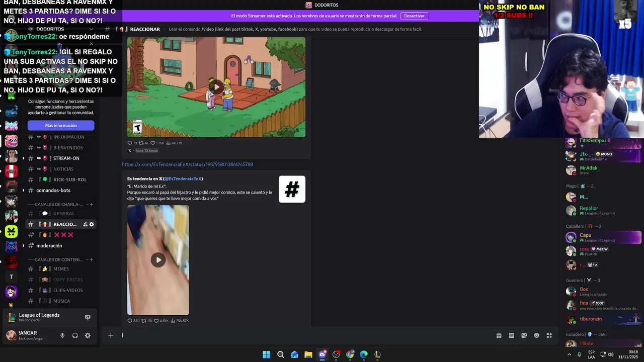Open the sticker picker

tap(524, 335)
